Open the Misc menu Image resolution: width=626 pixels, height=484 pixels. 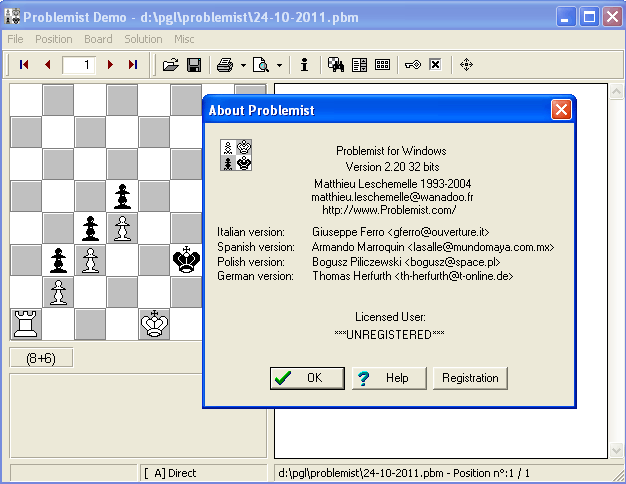[x=184, y=39]
